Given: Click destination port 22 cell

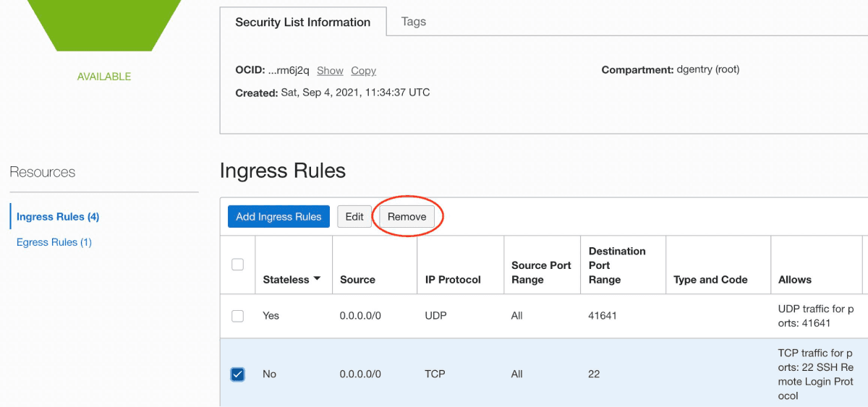Looking at the screenshot, I should [595, 374].
